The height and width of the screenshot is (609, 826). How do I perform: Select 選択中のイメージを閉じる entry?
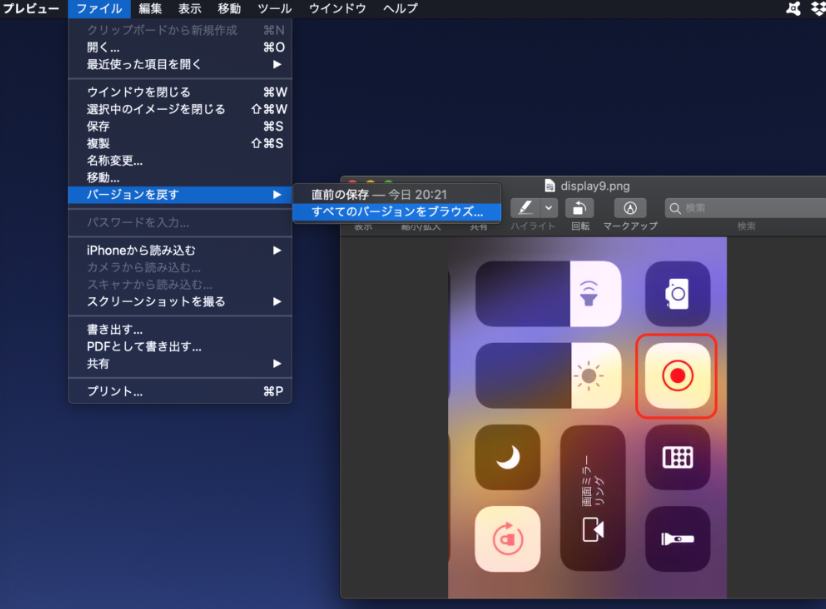pos(180,109)
